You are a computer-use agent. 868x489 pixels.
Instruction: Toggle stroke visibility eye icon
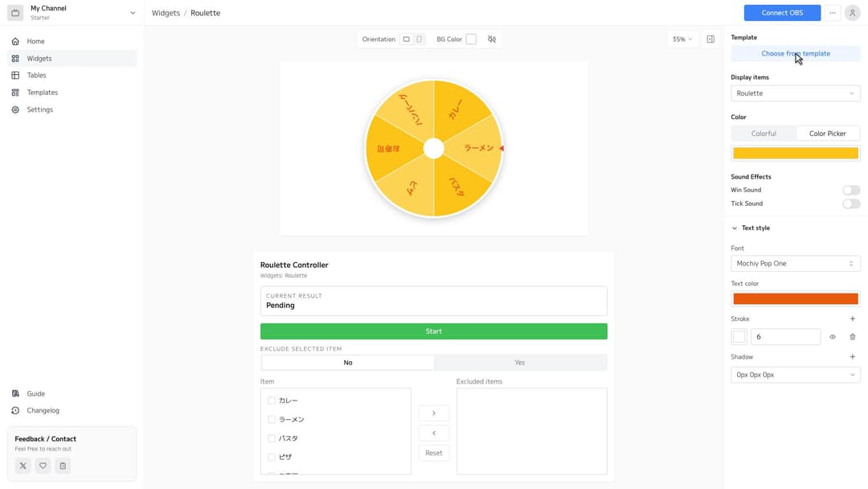[833, 337]
